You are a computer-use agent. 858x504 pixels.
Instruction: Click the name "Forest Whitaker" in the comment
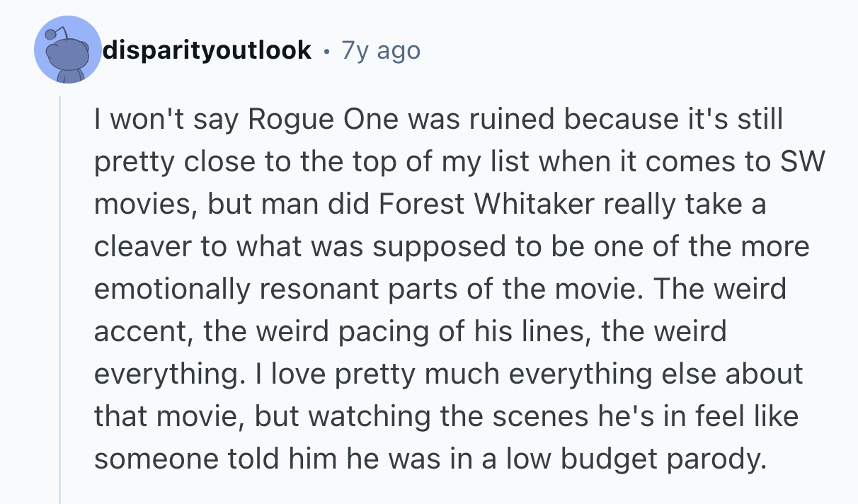click(x=475, y=205)
